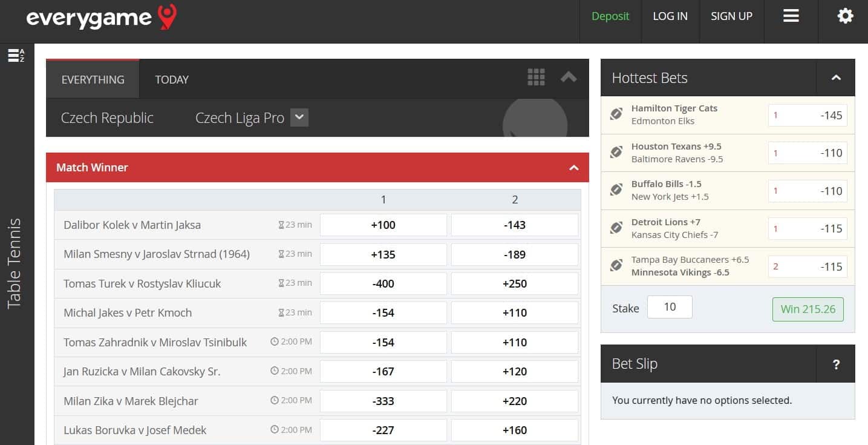Viewport: 868px width, 445px height.
Task: Bet +110 on Miroslav Tsinibulk
Action: click(x=515, y=342)
